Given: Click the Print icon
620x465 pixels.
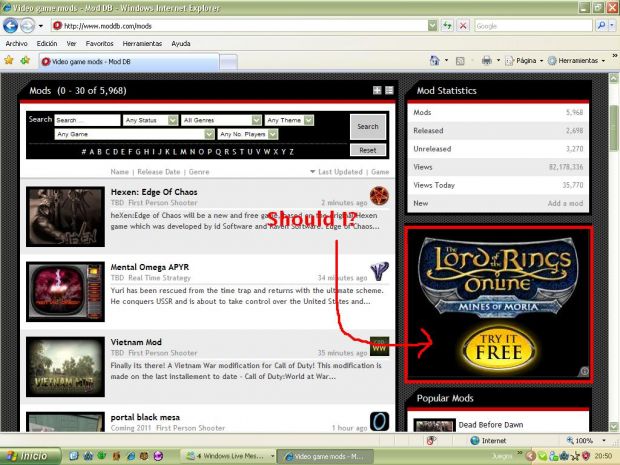Looking at the screenshot, I should point(486,60).
